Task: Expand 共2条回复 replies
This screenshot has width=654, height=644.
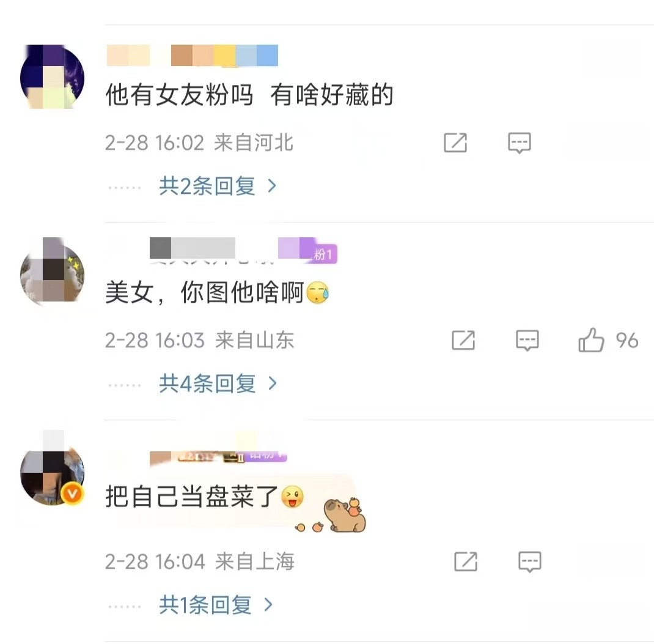Action: point(218,186)
